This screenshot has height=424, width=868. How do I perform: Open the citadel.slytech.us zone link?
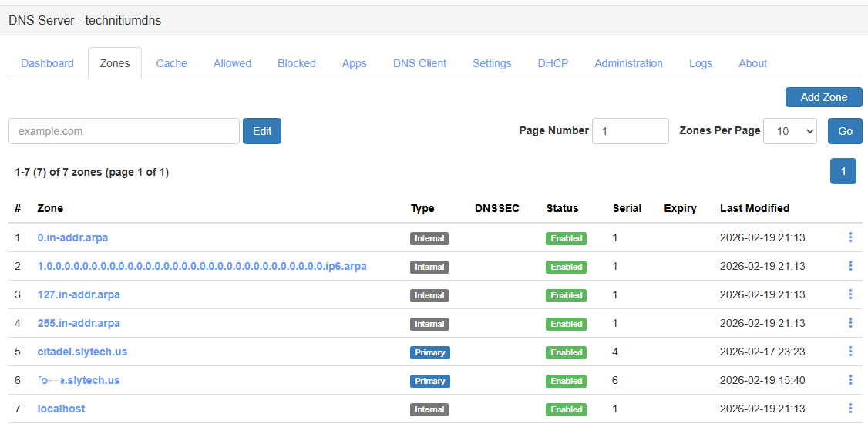click(x=82, y=352)
